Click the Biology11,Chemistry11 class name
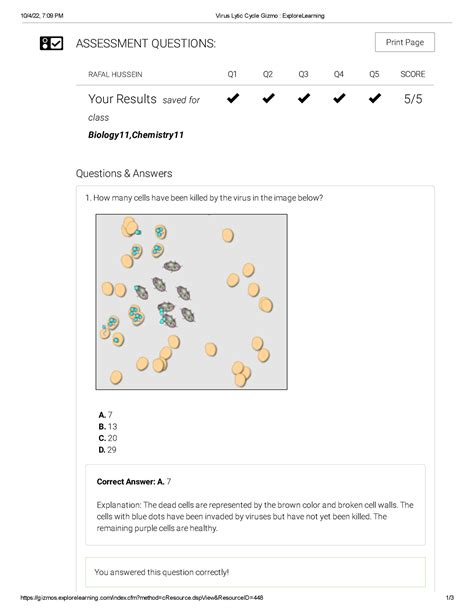This screenshot has height=613, width=474. [136, 135]
